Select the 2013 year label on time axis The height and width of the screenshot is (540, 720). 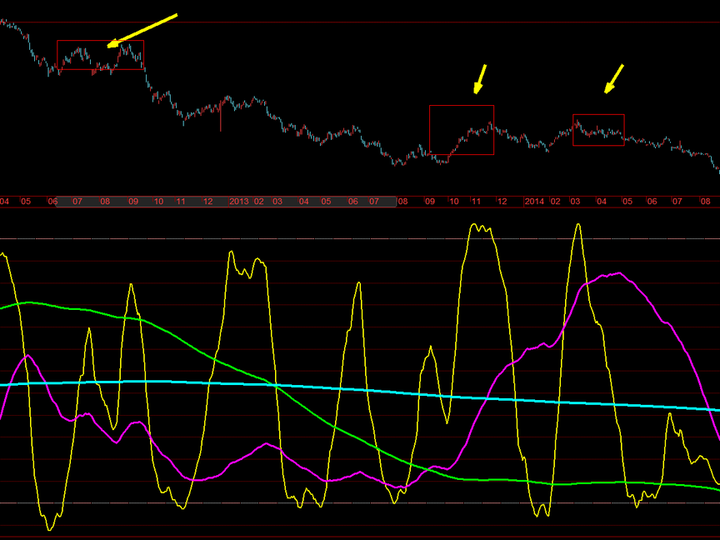tap(239, 202)
